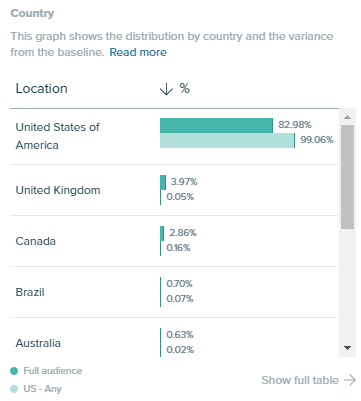Image resolution: width=361 pixels, height=401 pixels.
Task: Click the scrollbar down arrow
Action: (x=347, y=348)
